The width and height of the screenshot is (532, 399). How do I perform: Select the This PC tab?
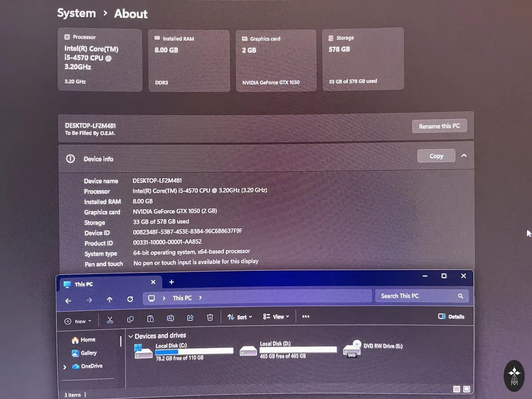pyautogui.click(x=110, y=283)
